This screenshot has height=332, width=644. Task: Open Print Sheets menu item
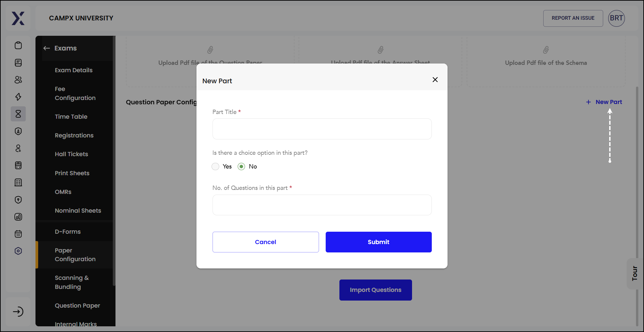point(72,173)
